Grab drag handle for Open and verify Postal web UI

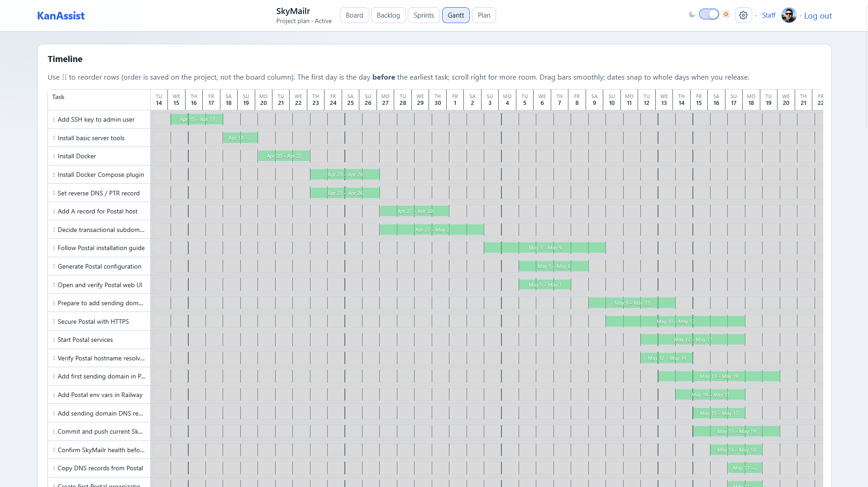(54, 285)
